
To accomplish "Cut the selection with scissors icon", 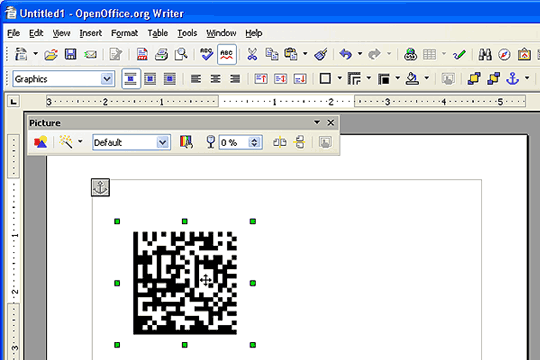I will point(252,54).
